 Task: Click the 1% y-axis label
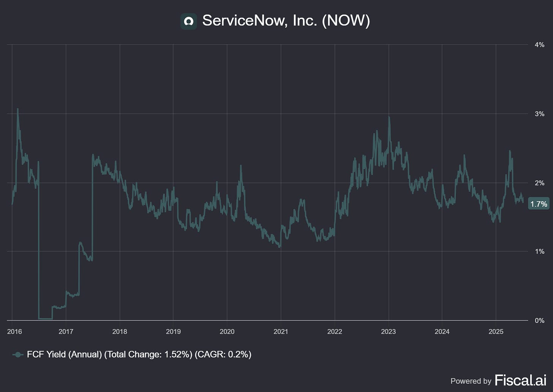coord(539,251)
